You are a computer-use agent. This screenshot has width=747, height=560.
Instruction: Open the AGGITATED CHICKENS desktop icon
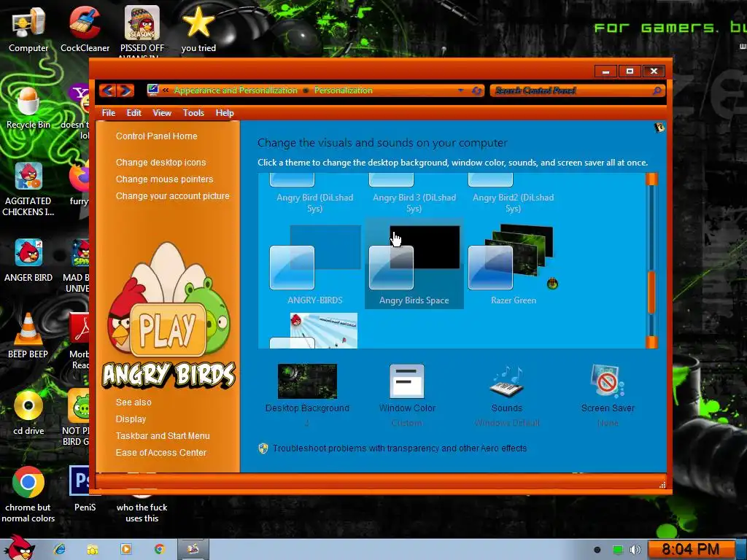[28, 189]
